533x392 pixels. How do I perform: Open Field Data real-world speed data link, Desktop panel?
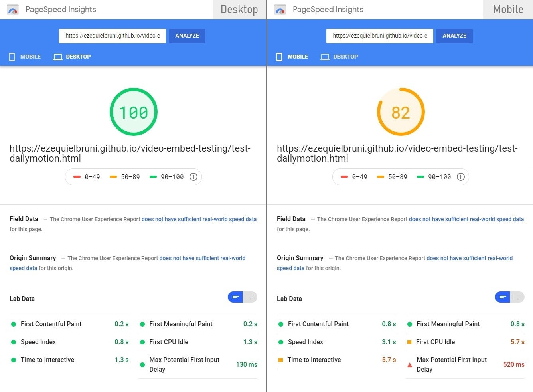point(199,219)
